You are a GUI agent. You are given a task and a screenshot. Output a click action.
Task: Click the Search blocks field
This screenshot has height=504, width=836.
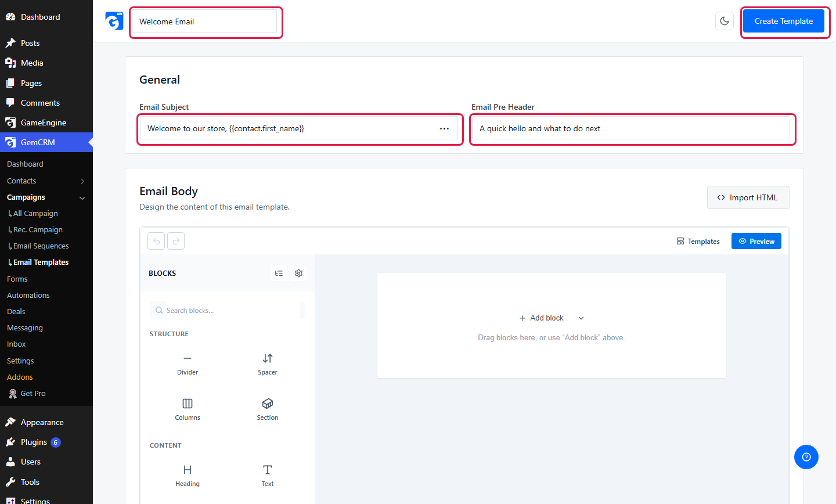tap(228, 310)
